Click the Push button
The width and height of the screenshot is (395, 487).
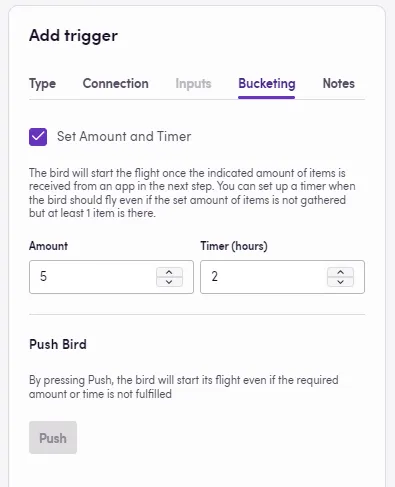pos(53,438)
